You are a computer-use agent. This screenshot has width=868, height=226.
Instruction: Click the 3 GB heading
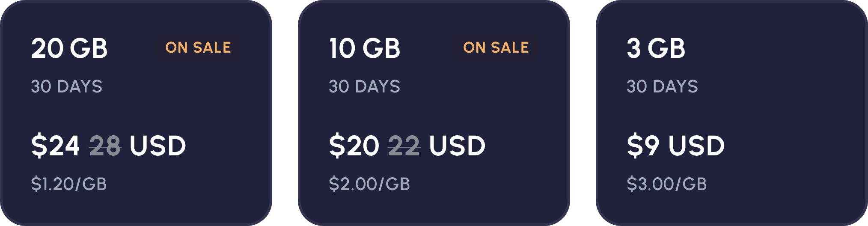pyautogui.click(x=656, y=48)
